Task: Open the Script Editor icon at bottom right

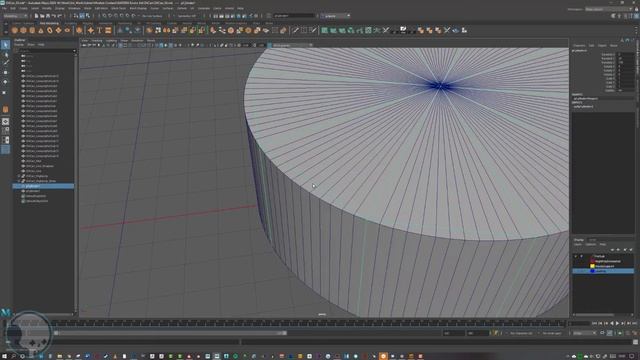Action: tap(636, 342)
